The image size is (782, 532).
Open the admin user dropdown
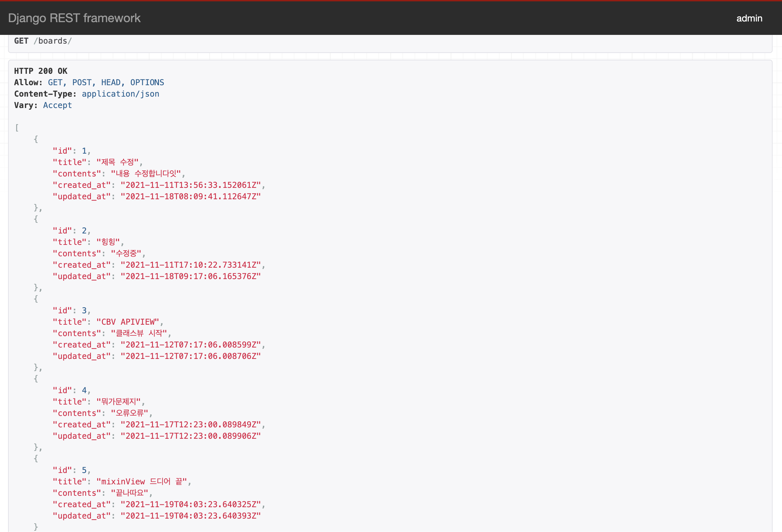point(749,18)
